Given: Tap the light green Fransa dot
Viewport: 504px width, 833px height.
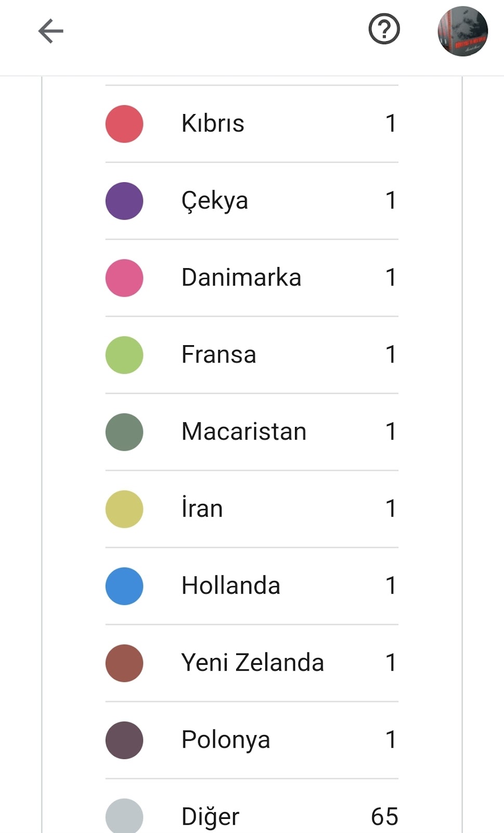Looking at the screenshot, I should coord(124,355).
